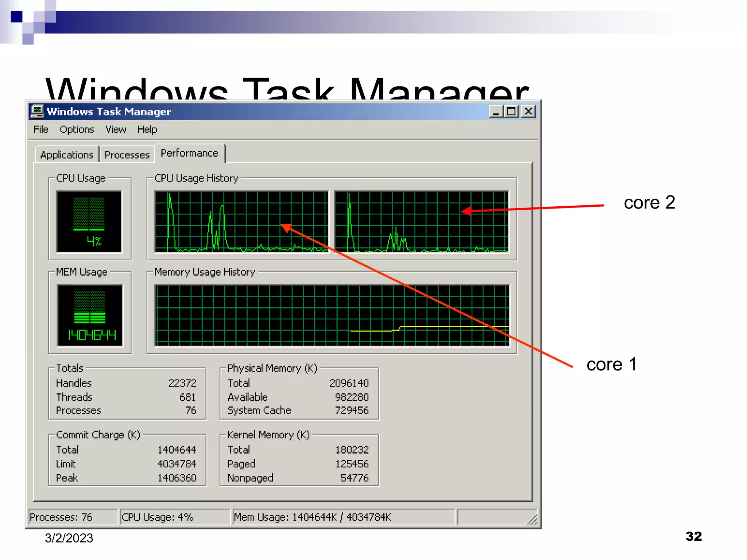This screenshot has width=747, height=560.
Task: Open the File menu
Action: 40,129
